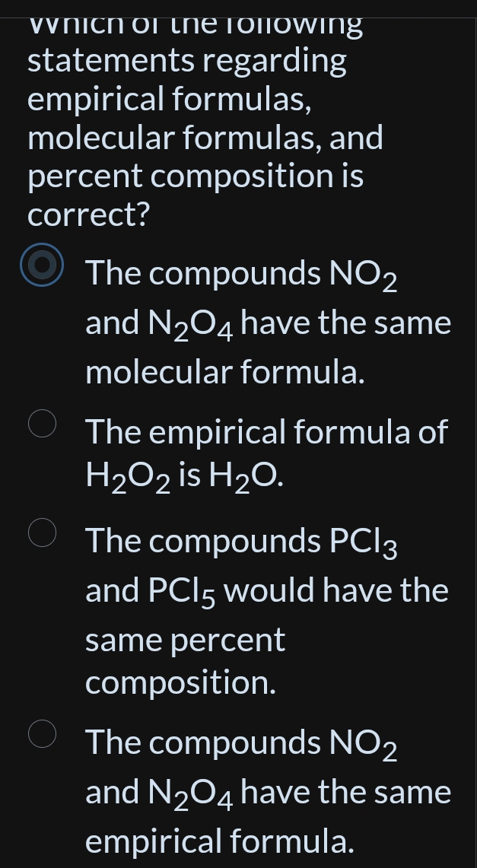Click the last line "empirical formula."

tap(219, 841)
